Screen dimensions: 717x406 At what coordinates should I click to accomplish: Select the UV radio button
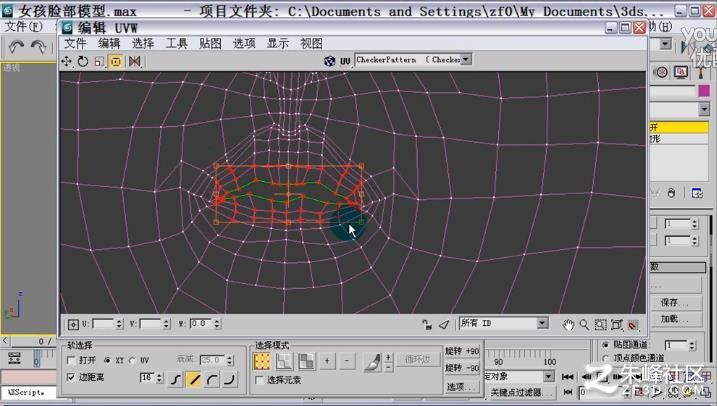tap(133, 360)
